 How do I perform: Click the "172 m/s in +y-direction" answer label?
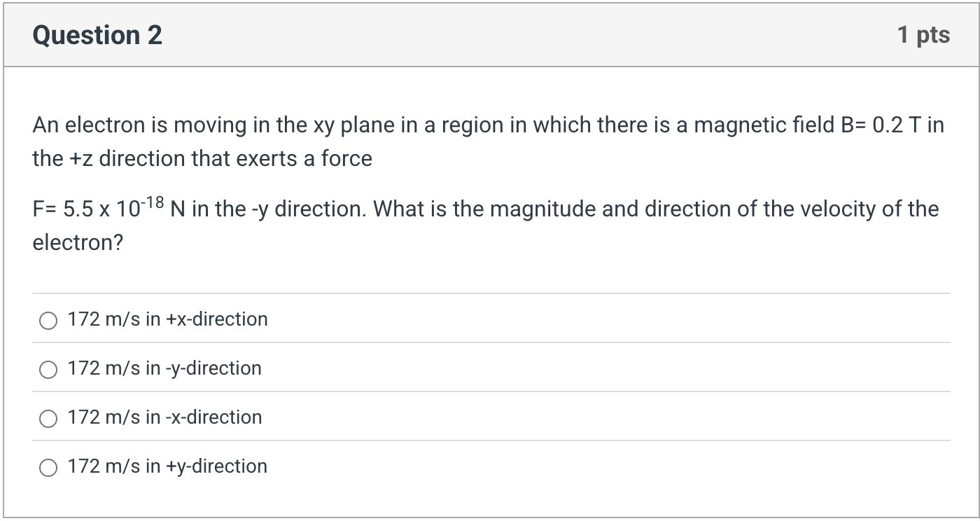pos(167,466)
